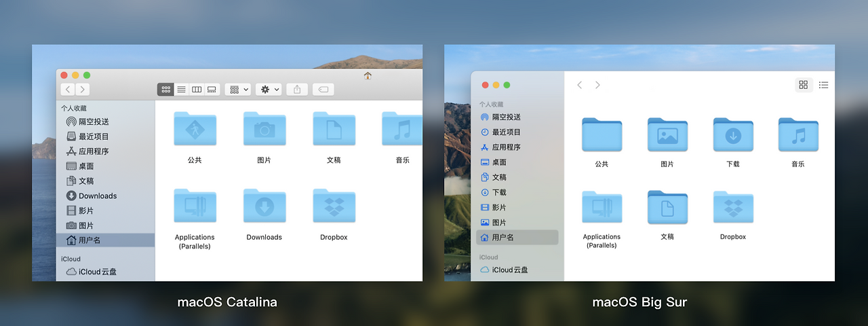Screen dimensions: 868x326
Task: Select 隔空投送 in Big Sur sidebar
Action: (x=517, y=117)
